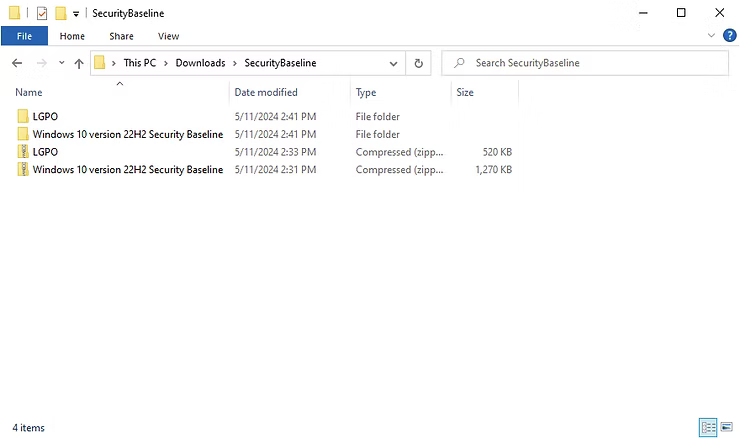The height and width of the screenshot is (438, 740).
Task: Minimize the SecurityBaseline window
Action: tap(643, 13)
